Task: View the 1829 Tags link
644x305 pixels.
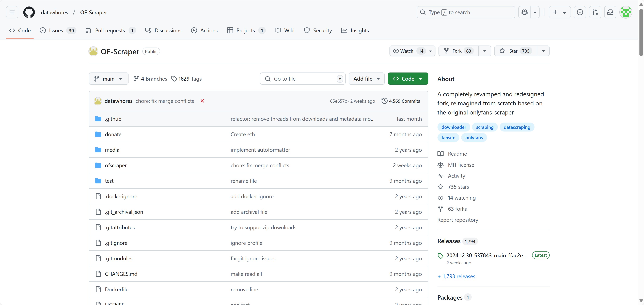Action: (x=186, y=79)
